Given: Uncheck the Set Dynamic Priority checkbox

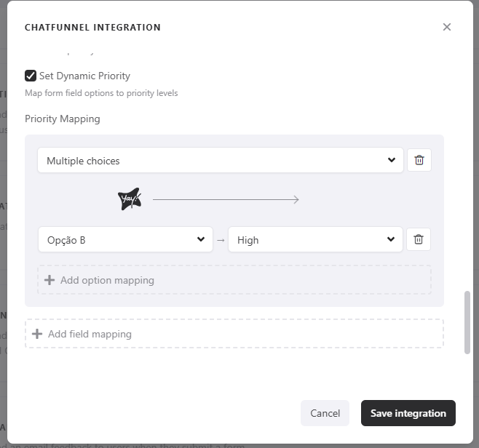Looking at the screenshot, I should coord(31,76).
